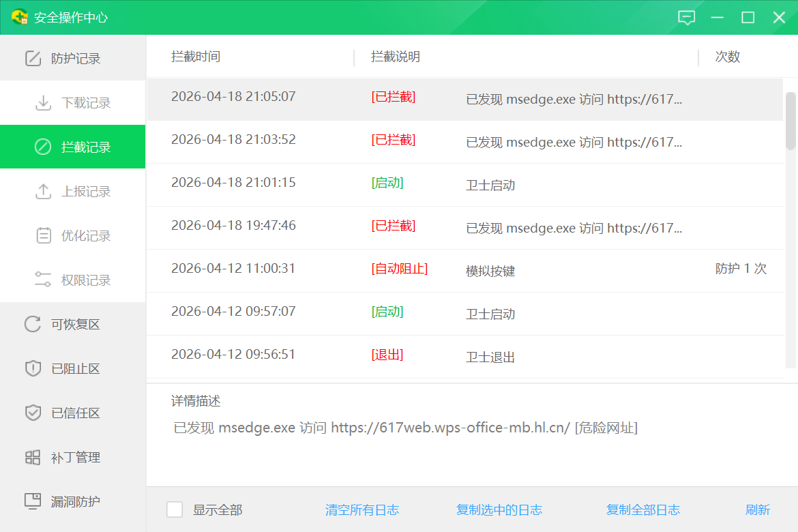Open 漏洞防护 in the sidebar

click(73, 501)
